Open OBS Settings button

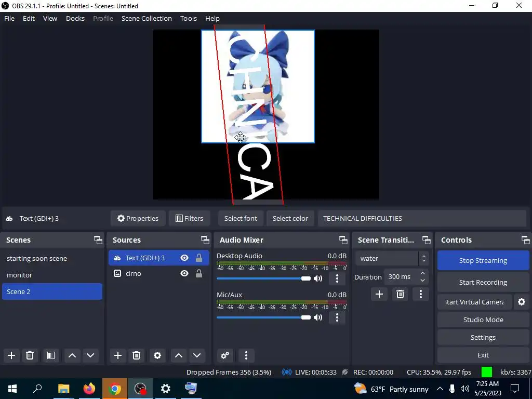coord(483,337)
